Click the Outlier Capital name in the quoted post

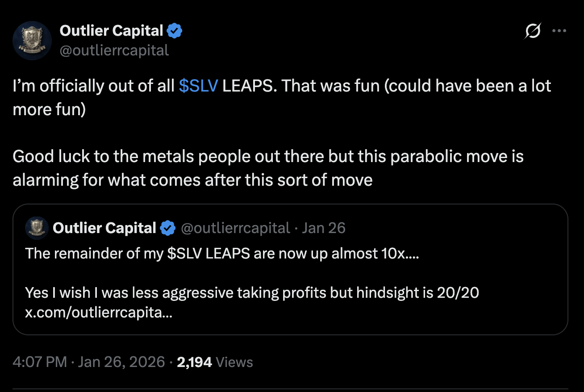104,228
